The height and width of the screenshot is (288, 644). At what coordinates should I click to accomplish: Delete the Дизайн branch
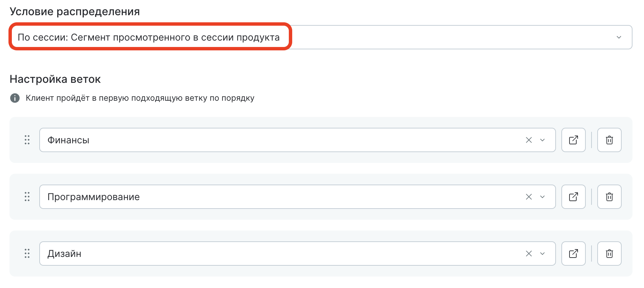pos(609,254)
